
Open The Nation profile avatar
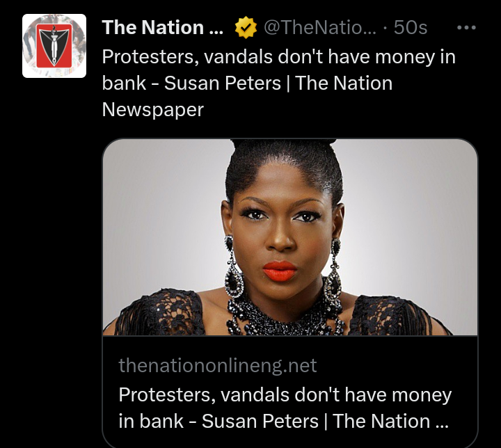[x=54, y=46]
